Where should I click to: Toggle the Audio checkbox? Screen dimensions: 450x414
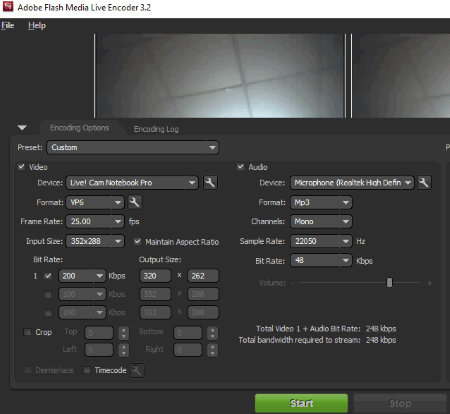pos(240,167)
